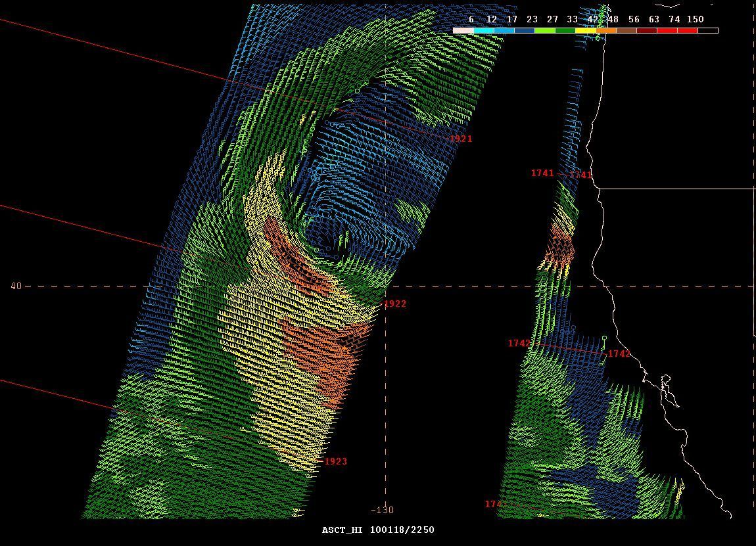Click the dark blue legend swatch between 17 and 23
The width and height of the screenshot is (756, 546).
(x=525, y=30)
